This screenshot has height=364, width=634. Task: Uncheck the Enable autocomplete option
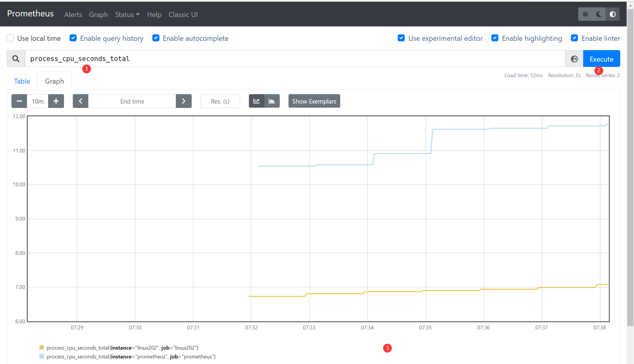(156, 38)
